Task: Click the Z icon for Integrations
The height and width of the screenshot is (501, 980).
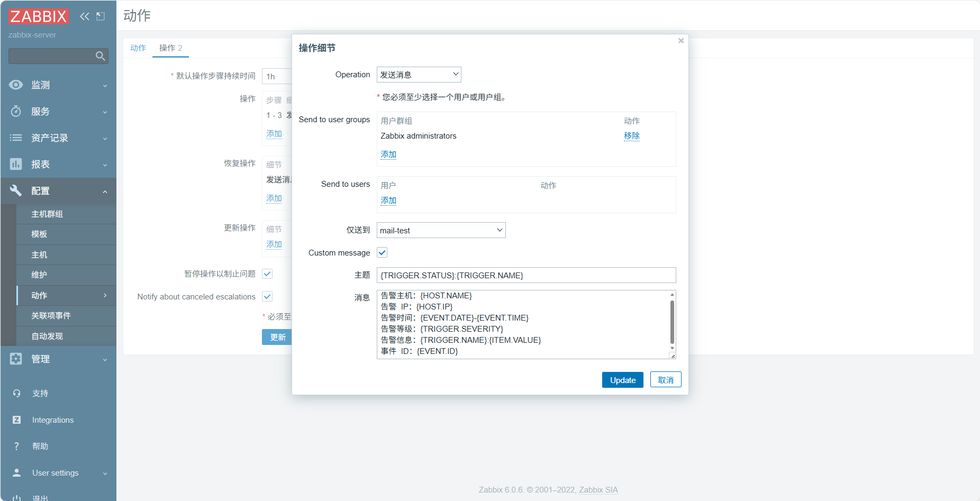Action: click(x=16, y=420)
